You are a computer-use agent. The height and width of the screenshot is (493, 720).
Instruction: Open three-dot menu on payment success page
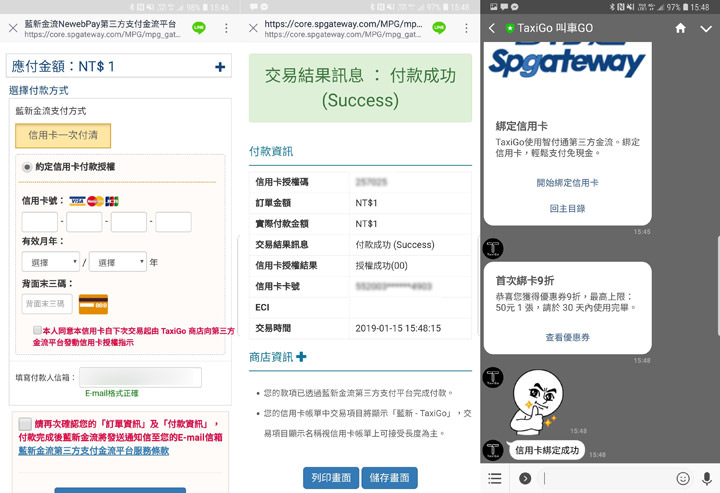(467, 28)
